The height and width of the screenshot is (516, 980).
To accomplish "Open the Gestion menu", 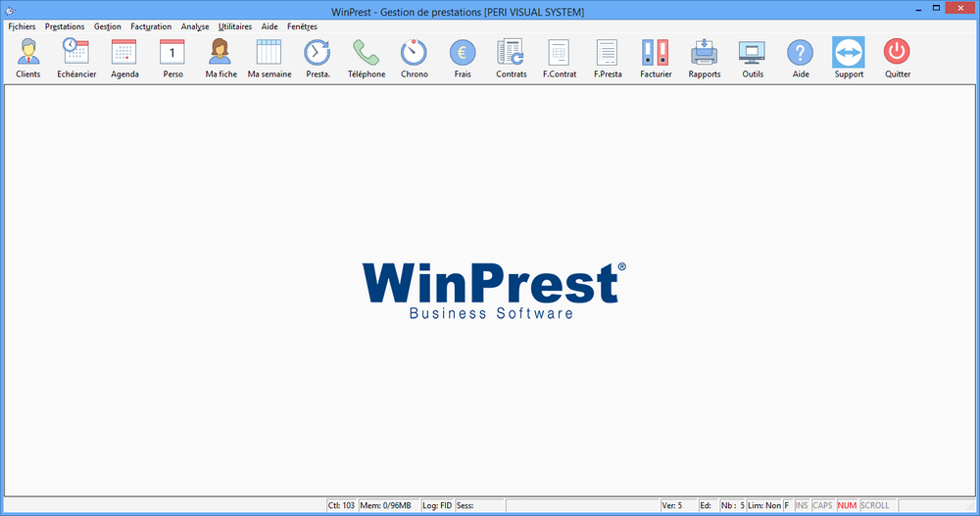I will click(x=108, y=26).
